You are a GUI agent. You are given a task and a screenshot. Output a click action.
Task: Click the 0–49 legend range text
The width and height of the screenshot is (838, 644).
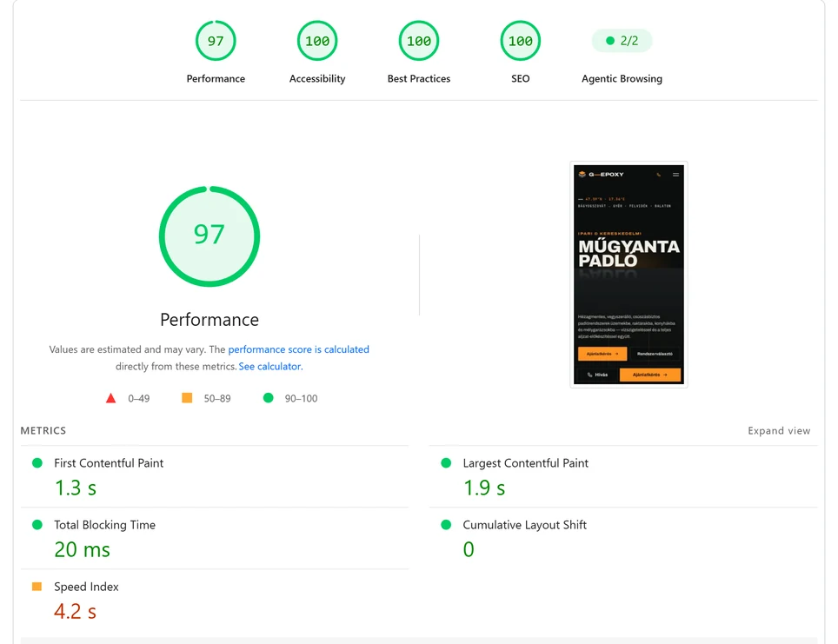pyautogui.click(x=138, y=399)
